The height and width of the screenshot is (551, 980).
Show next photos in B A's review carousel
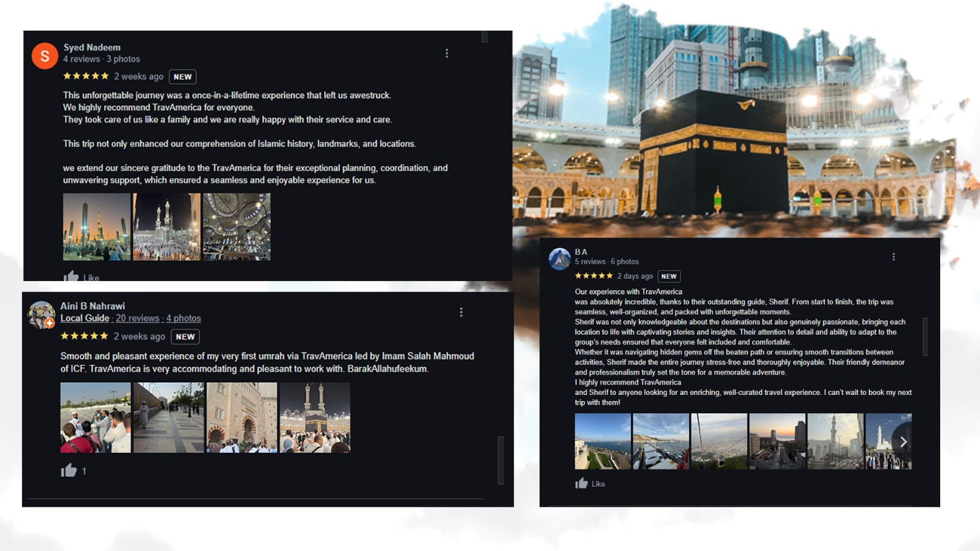coord(902,442)
